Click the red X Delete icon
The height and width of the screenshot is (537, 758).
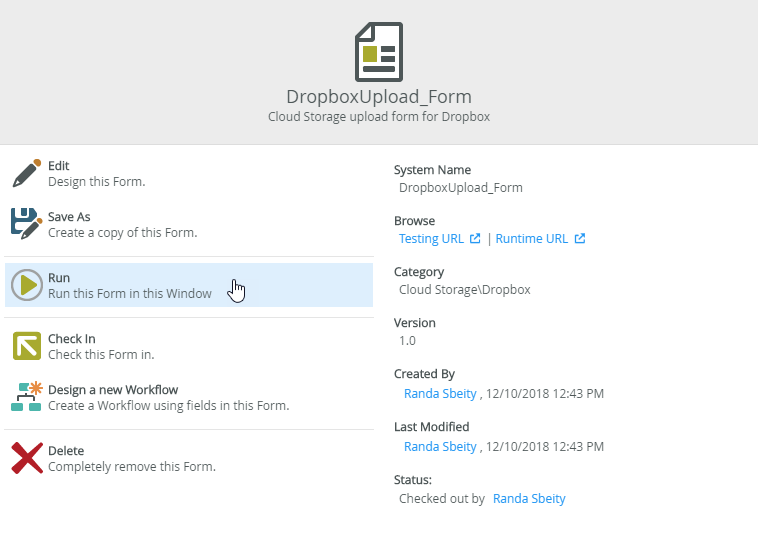point(27,458)
